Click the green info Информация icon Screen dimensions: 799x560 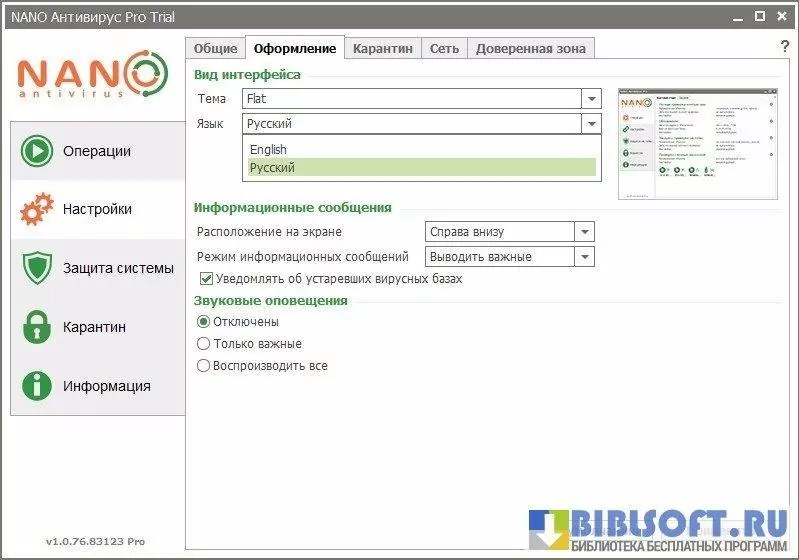[x=37, y=386]
